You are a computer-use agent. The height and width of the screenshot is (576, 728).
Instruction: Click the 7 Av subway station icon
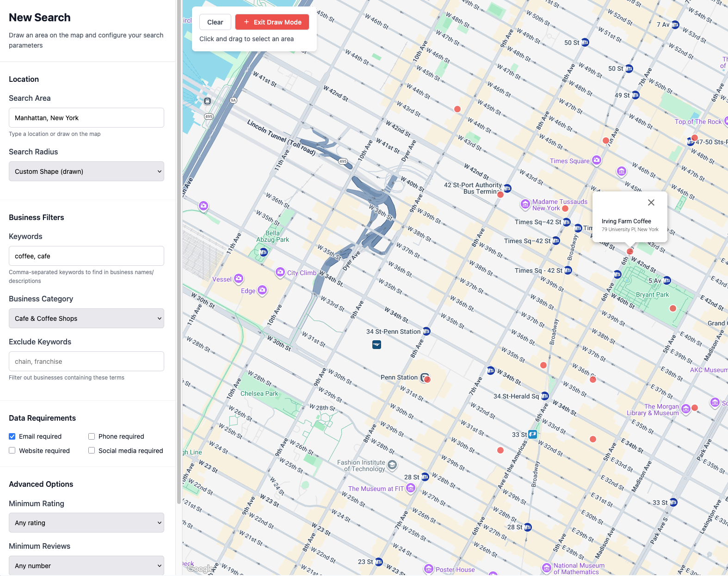pos(675,25)
